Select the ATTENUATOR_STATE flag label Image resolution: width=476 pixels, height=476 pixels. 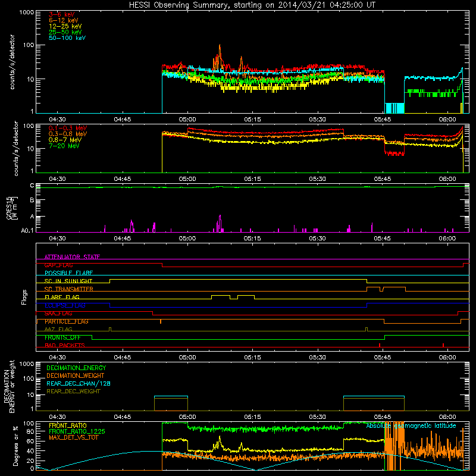pyautogui.click(x=72, y=257)
